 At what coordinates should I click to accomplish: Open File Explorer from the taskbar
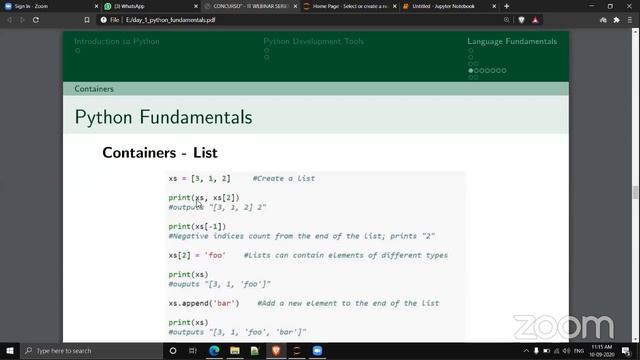point(235,351)
